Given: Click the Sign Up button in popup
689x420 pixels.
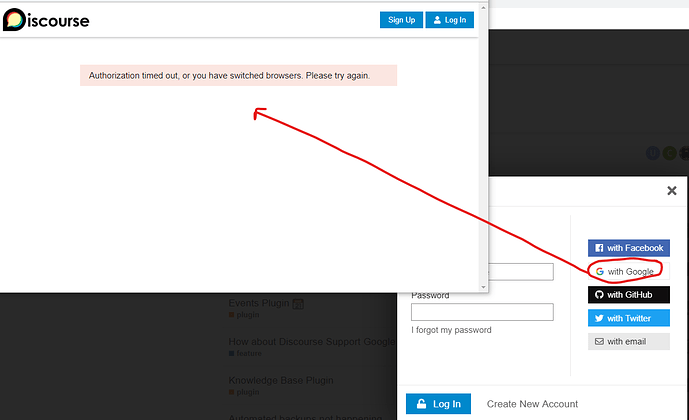Looking at the screenshot, I should point(401,20).
